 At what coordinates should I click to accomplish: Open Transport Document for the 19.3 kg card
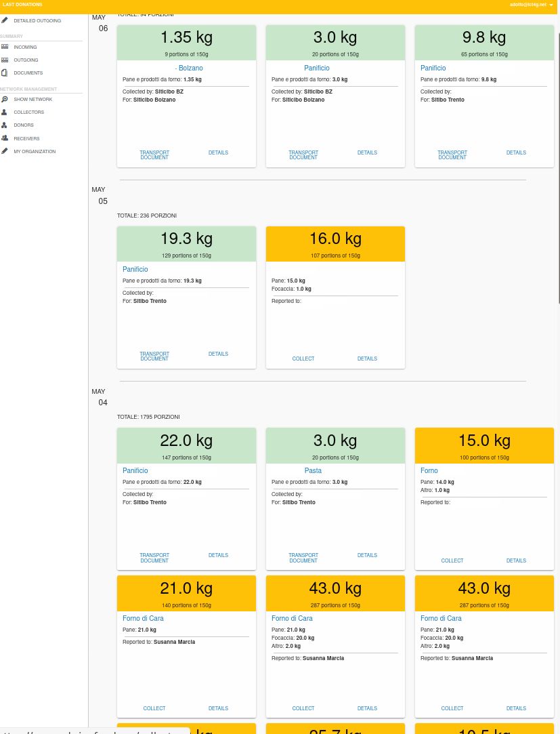(x=154, y=356)
